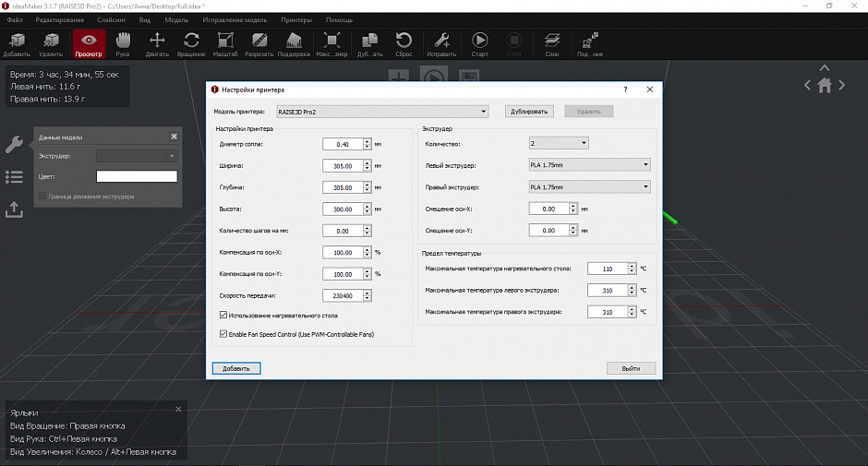Open the Исправление модель menu
Screen dimensions: 868x466
tap(235, 20)
